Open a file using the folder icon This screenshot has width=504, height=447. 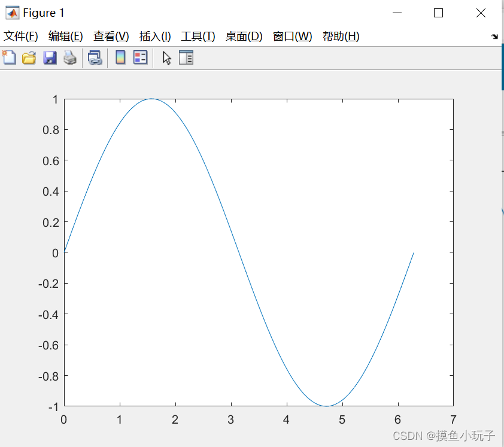(x=29, y=58)
